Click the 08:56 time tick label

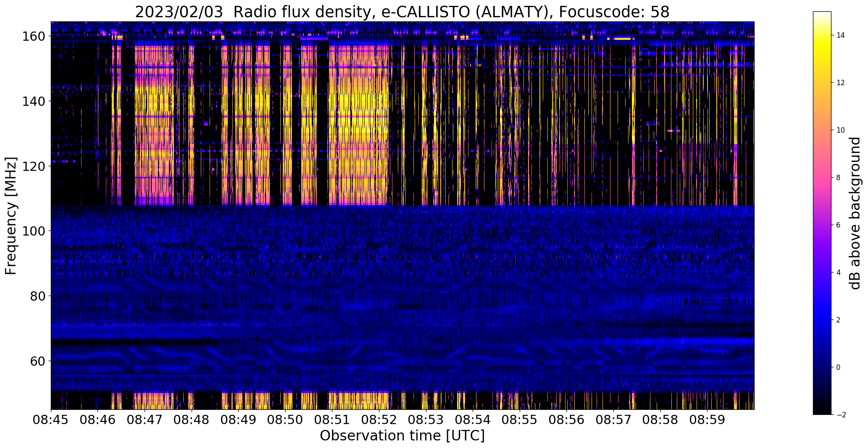coord(567,420)
